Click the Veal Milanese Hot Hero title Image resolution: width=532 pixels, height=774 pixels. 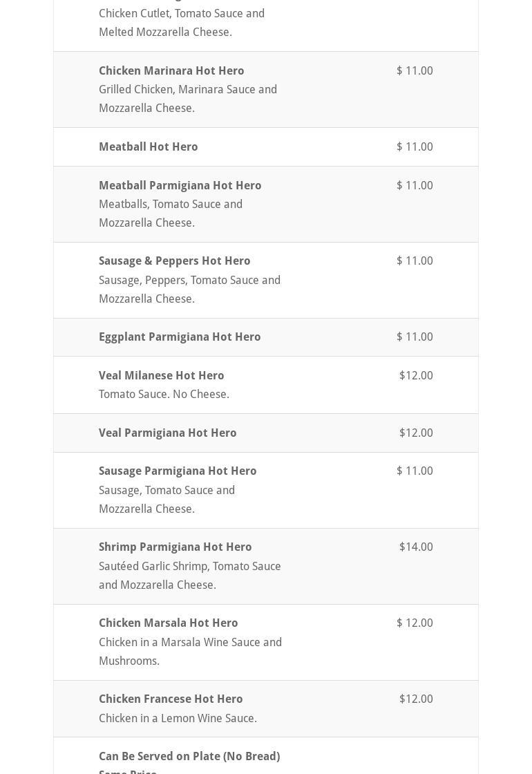coord(161,375)
